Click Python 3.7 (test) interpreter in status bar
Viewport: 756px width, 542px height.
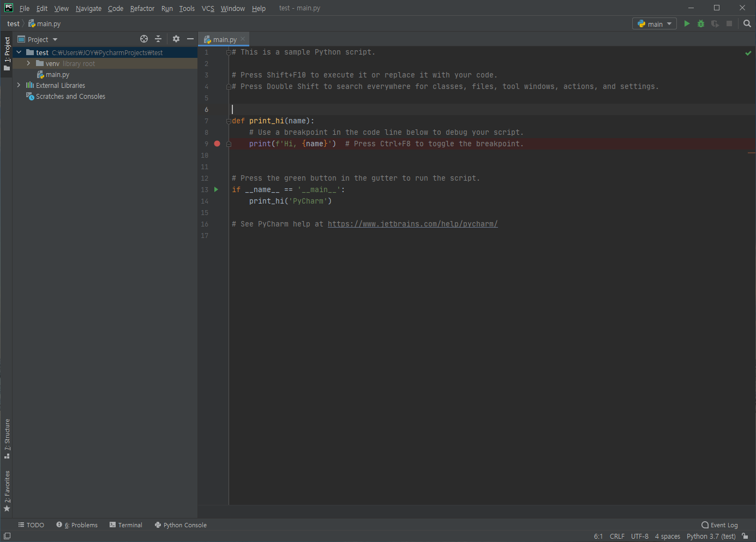(x=711, y=536)
